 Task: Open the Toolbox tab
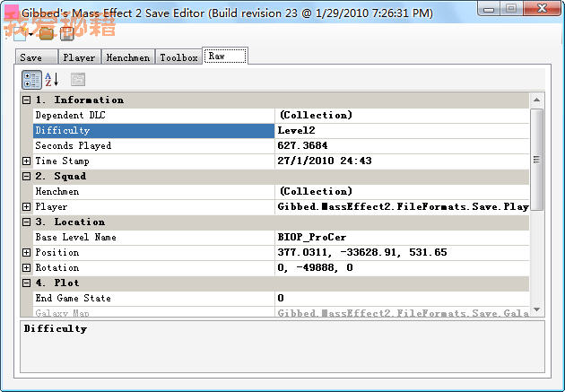click(178, 57)
